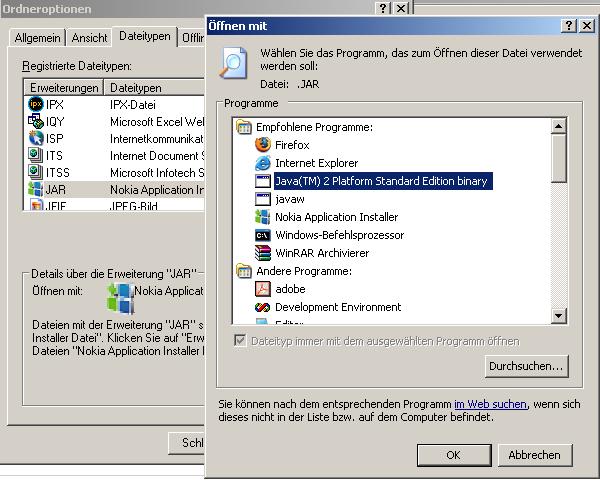Select the adobe program icon
The image size is (600, 480).
[263, 289]
